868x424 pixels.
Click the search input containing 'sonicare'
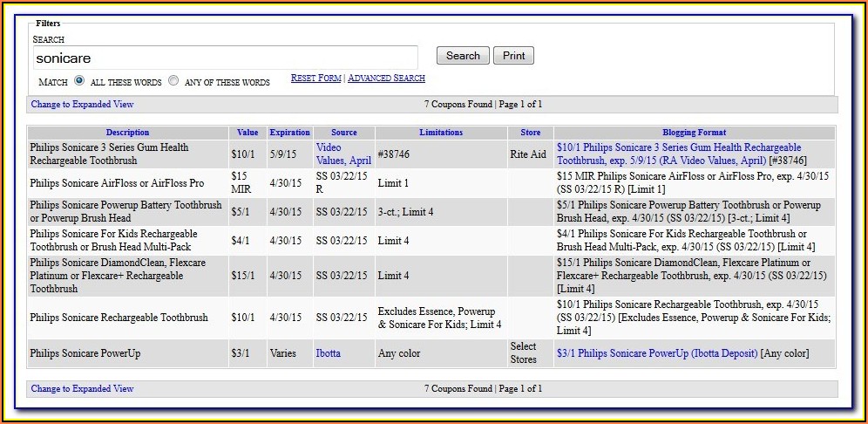(x=226, y=58)
